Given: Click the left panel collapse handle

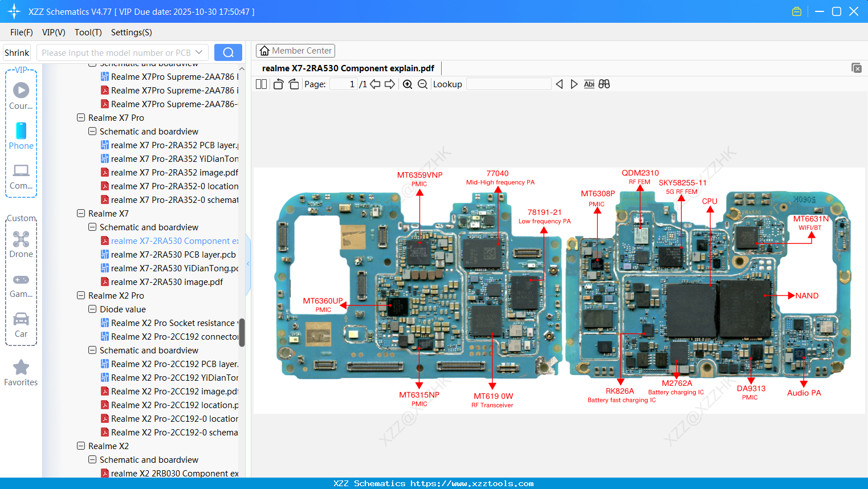Looking at the screenshot, I should point(248,264).
